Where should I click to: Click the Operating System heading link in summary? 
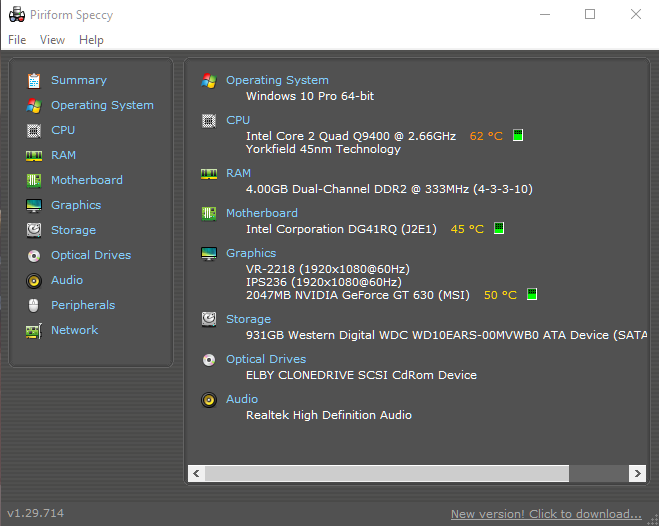[277, 80]
